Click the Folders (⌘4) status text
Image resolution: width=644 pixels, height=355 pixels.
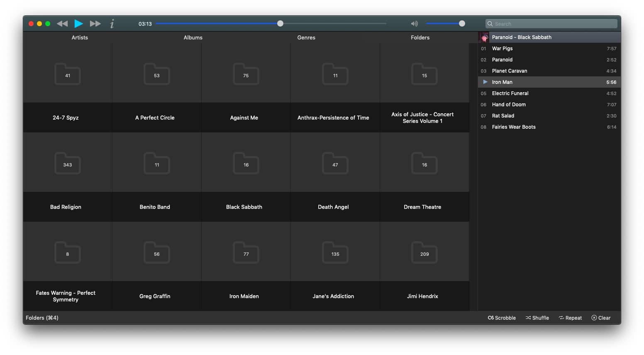(x=42, y=318)
